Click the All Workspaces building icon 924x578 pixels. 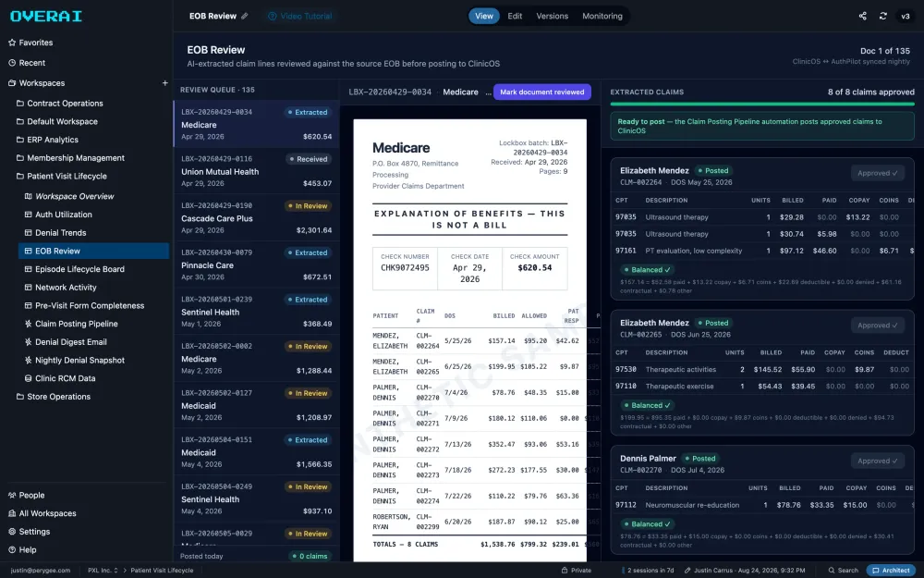point(12,513)
